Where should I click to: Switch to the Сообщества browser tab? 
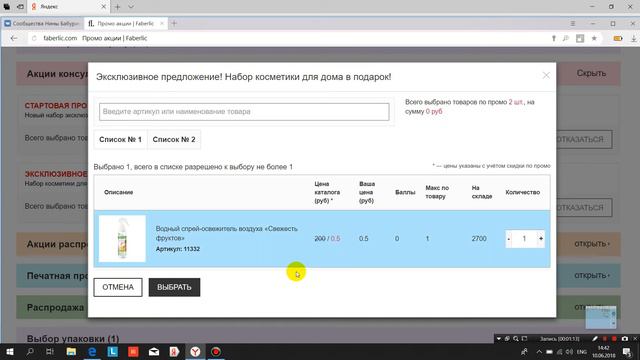(42, 24)
